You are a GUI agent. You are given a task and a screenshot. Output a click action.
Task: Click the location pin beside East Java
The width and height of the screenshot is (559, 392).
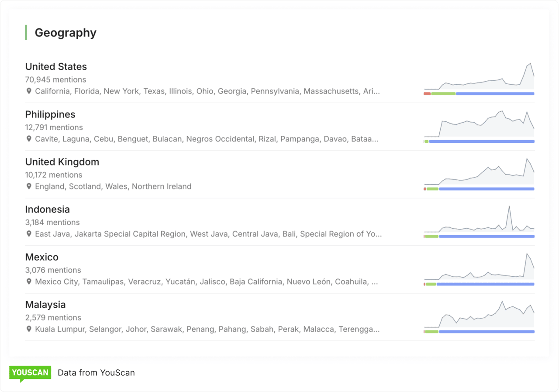(29, 234)
